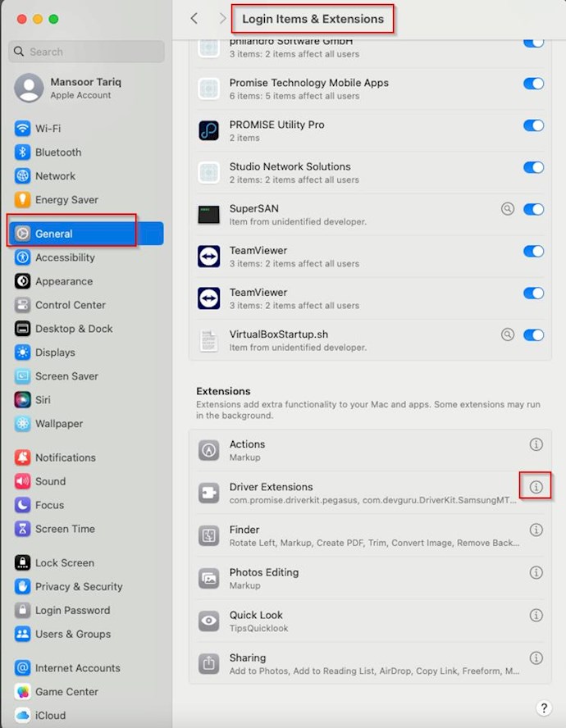Image resolution: width=566 pixels, height=728 pixels.
Task: Click the Quick Look extension icon
Action: coord(208,621)
